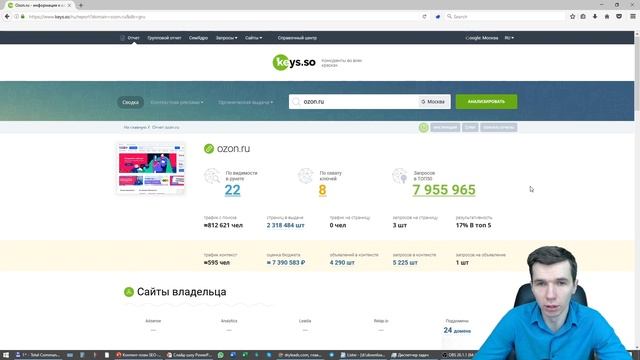Expand the Сайты dropdown menu
Image resolution: width=640 pixels, height=360 pixels.
coord(253,38)
